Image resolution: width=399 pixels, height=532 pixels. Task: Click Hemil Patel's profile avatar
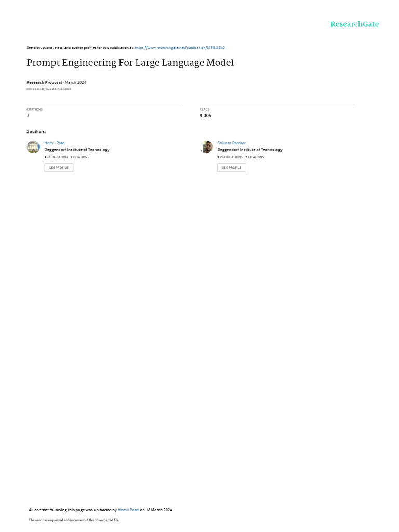click(x=33, y=147)
